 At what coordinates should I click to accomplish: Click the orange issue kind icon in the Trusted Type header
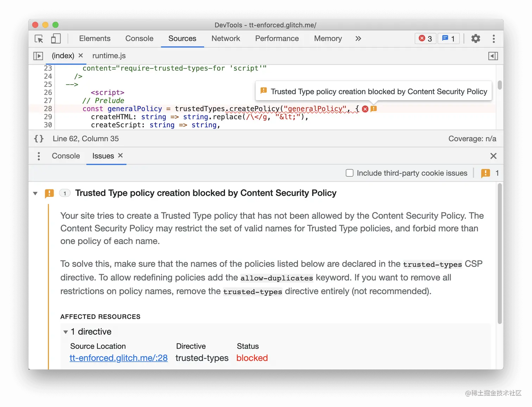(x=49, y=193)
